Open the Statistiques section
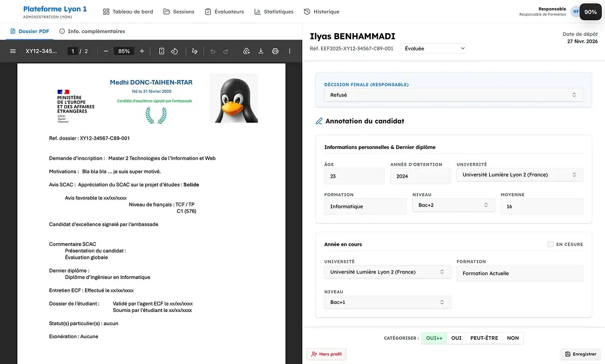Viewport: 605px width, 364px height. pyautogui.click(x=274, y=11)
